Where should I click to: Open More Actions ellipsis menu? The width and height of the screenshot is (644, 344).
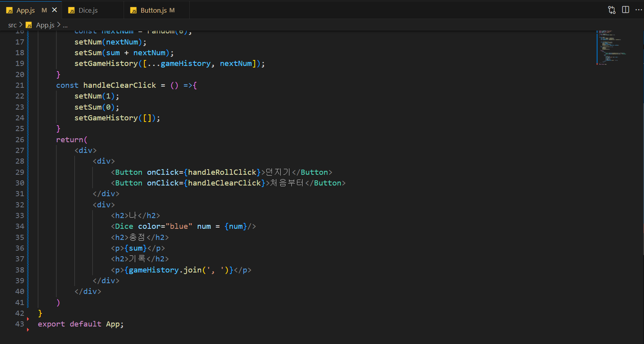(x=638, y=10)
